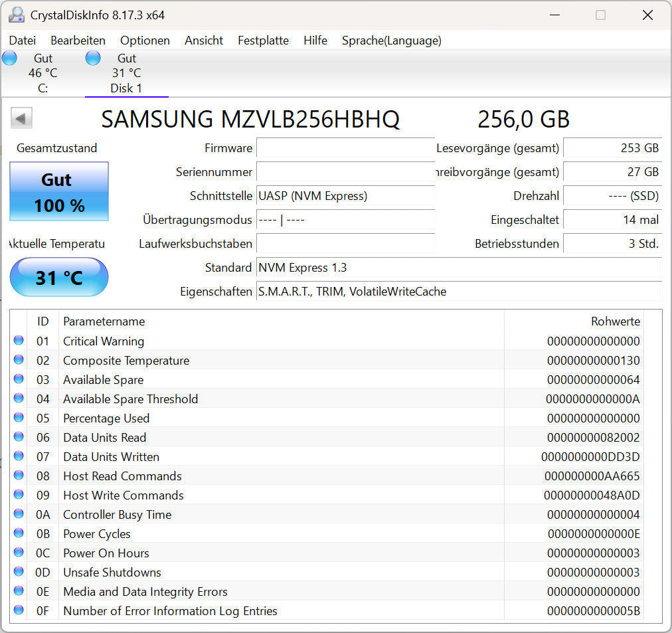Click the Gut 100 % health status button

coord(58,192)
